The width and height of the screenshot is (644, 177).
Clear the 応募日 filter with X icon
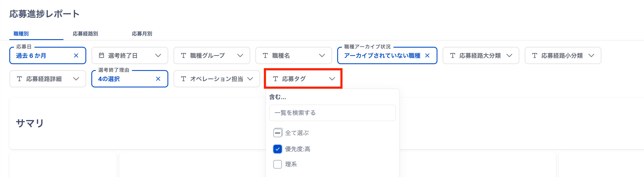[x=76, y=56]
